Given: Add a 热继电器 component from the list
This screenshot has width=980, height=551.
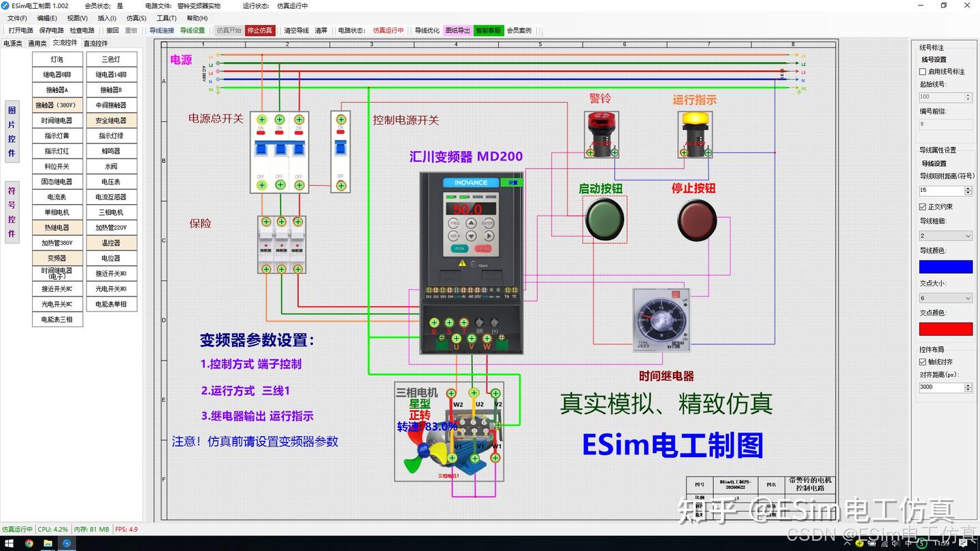Looking at the screenshot, I should pyautogui.click(x=57, y=228).
